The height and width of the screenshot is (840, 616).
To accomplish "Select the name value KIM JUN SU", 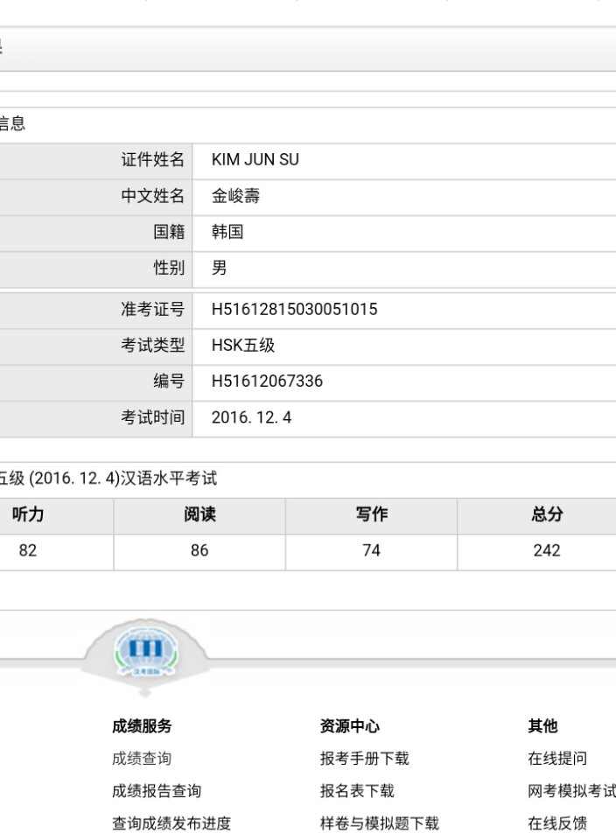I will [255, 159].
